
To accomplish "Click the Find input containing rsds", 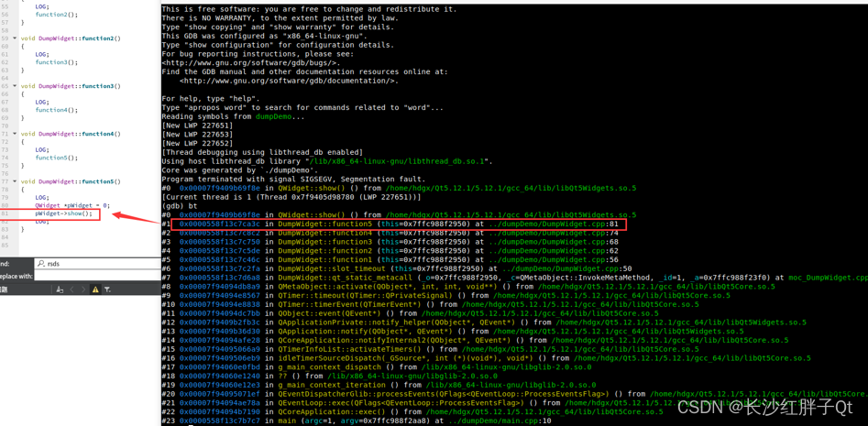I will (97, 264).
